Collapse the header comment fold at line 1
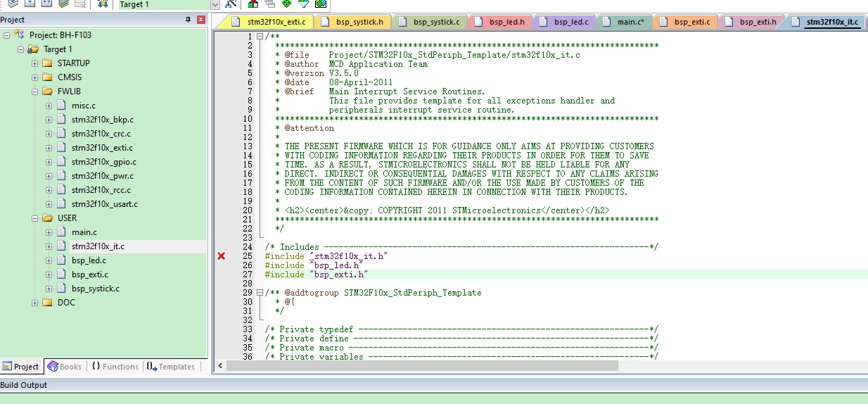 coord(260,37)
